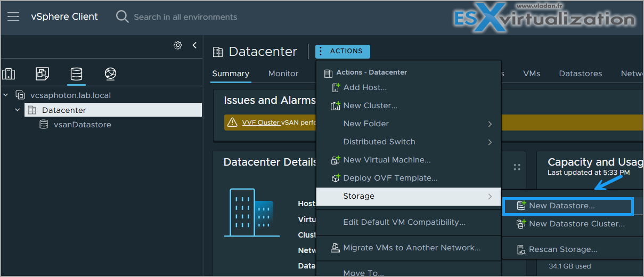Open the VVF Cluster alarm link
This screenshot has height=277, width=644.
click(260, 123)
